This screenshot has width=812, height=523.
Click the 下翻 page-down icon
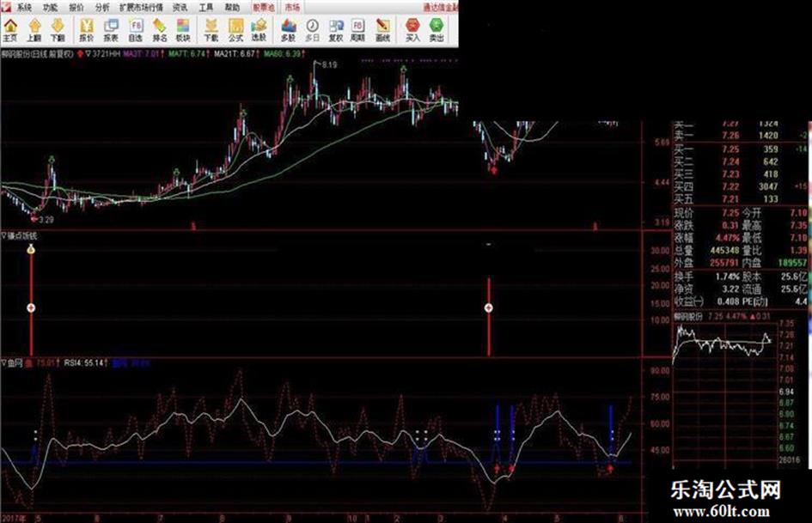pyautogui.click(x=58, y=30)
